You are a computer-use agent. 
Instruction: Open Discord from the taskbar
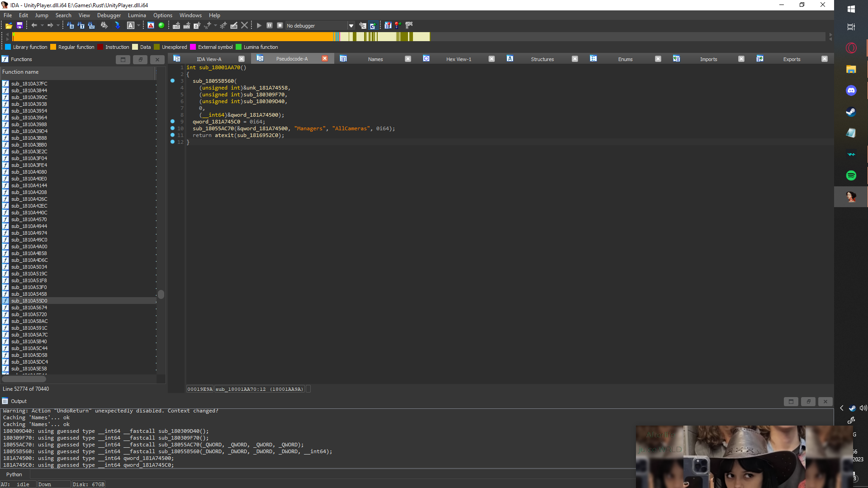click(851, 90)
